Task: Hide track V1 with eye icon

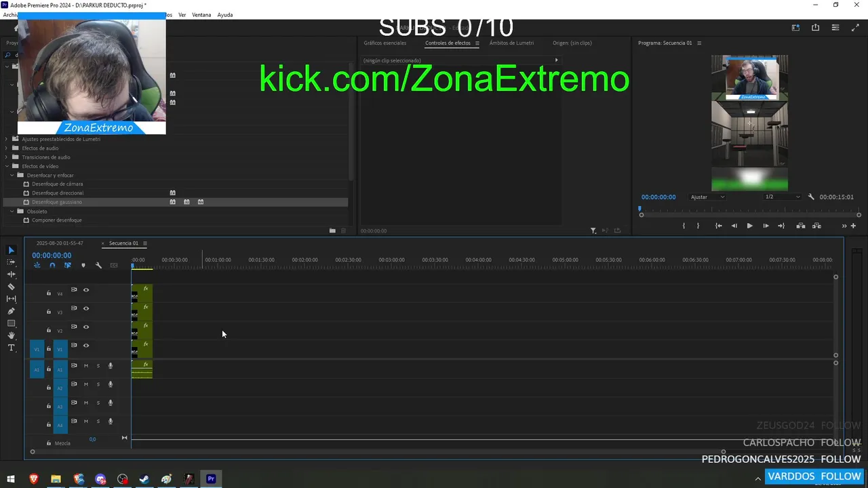Action: point(86,346)
